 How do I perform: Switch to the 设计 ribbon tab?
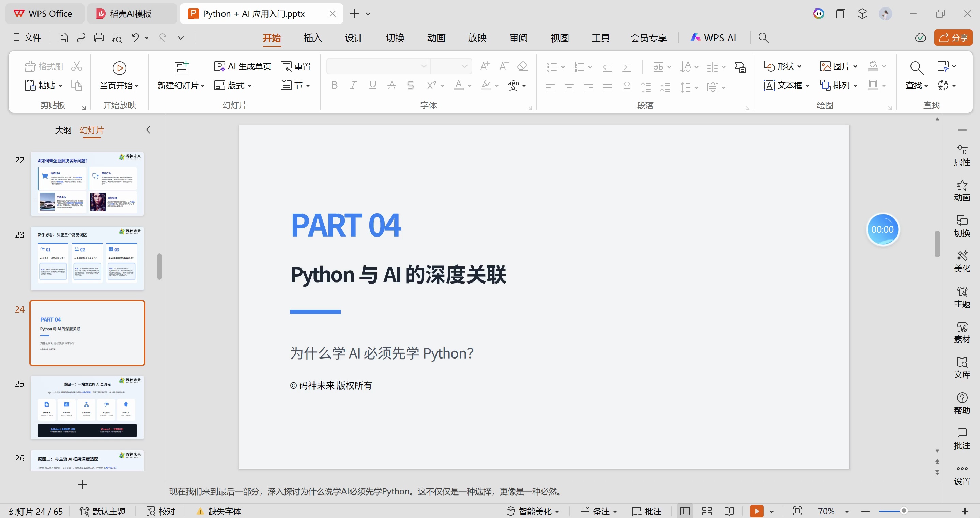click(x=354, y=38)
